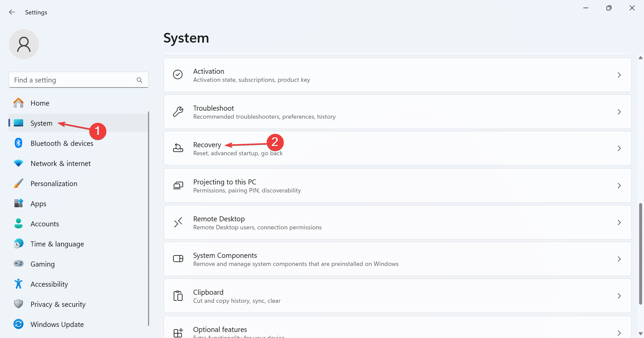Click the Clipboard icon
The image size is (644, 338).
(x=178, y=296)
